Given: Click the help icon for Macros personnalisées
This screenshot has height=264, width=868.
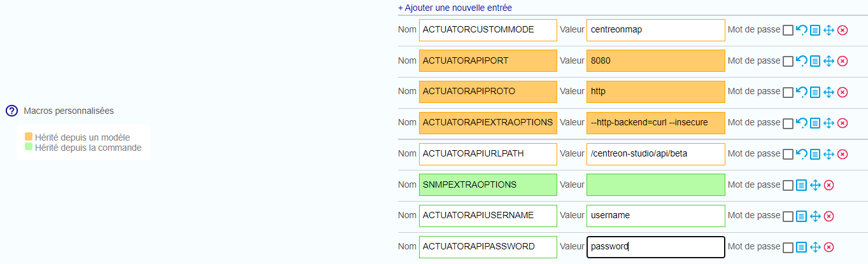Looking at the screenshot, I should (11, 111).
